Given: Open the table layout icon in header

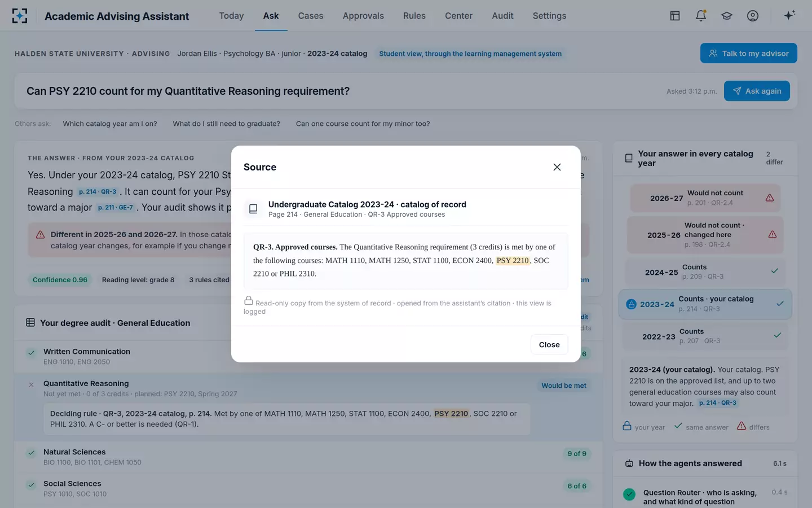Looking at the screenshot, I should tap(674, 16).
